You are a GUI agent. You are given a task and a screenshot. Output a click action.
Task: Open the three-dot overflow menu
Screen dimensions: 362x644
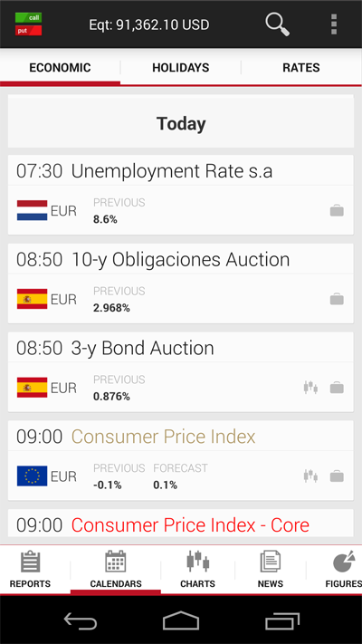(334, 24)
